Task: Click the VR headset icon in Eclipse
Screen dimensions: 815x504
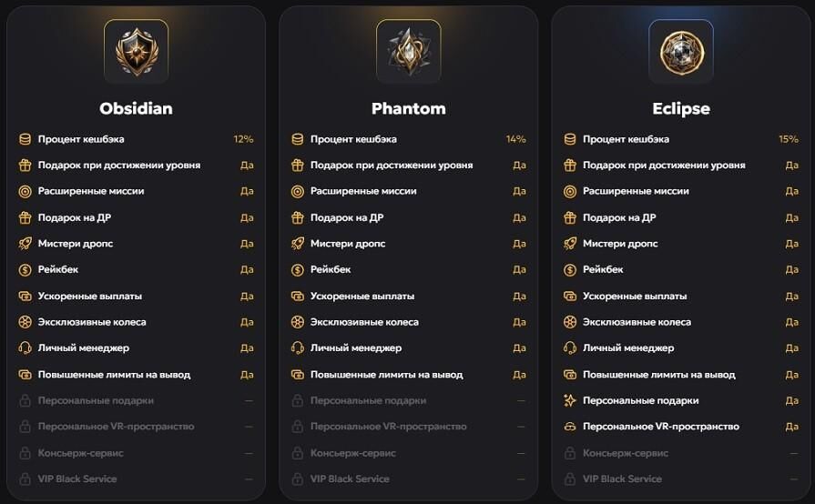Action: click(x=570, y=427)
